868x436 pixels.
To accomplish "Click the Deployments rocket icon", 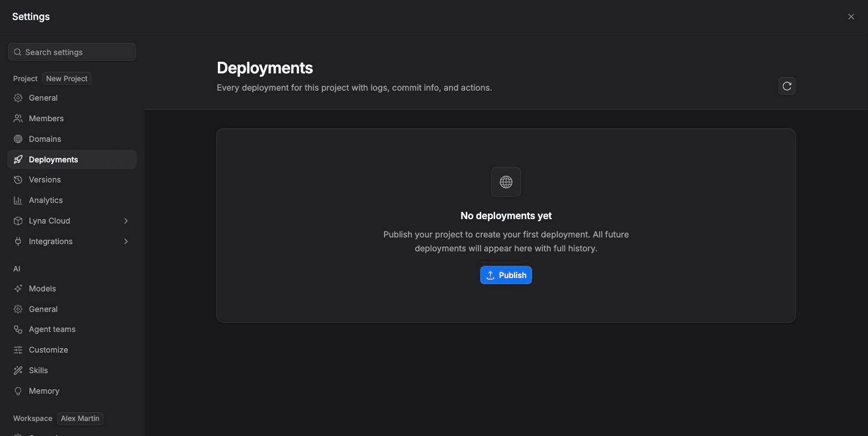I will 18,160.
